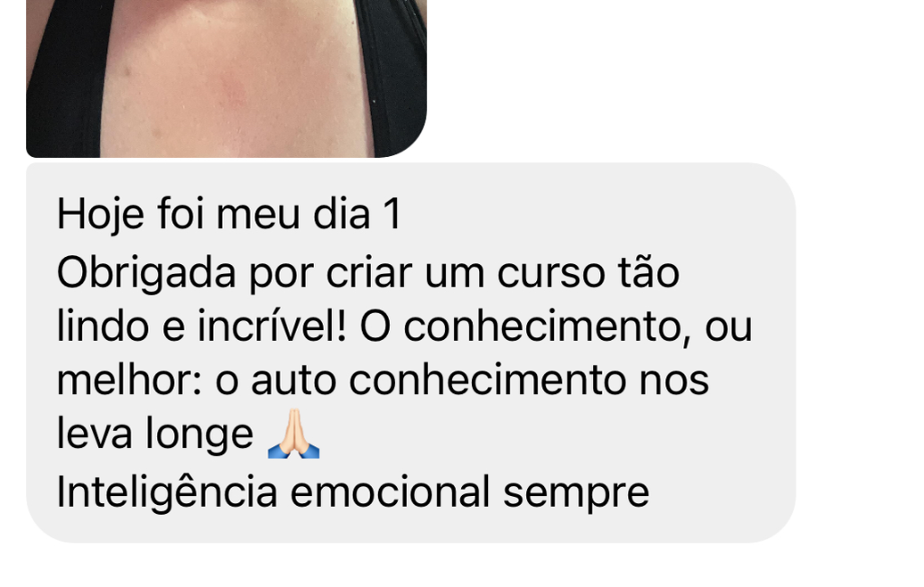The width and height of the screenshot is (924, 587).
Task: Click the word 'Obrigada'
Action: pos(146,274)
